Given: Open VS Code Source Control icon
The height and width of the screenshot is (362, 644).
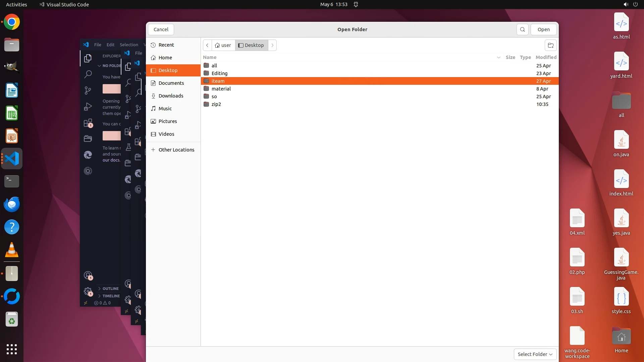Looking at the screenshot, I should (88, 90).
